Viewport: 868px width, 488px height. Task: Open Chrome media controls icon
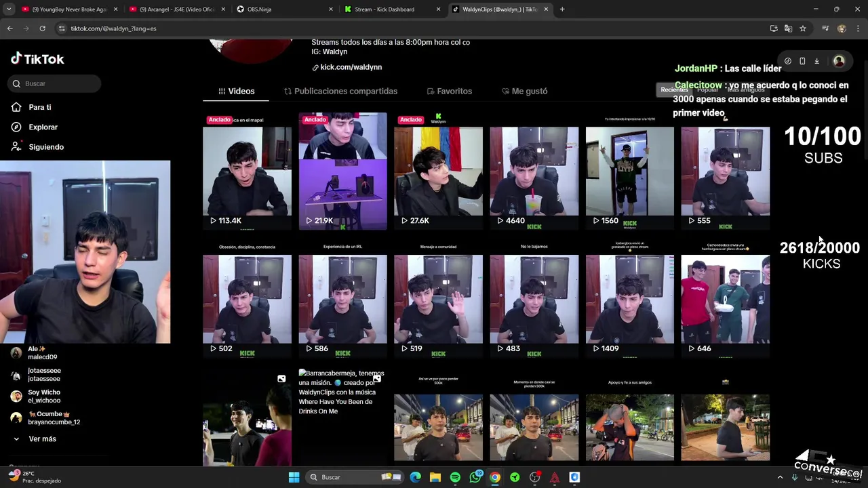825,28
